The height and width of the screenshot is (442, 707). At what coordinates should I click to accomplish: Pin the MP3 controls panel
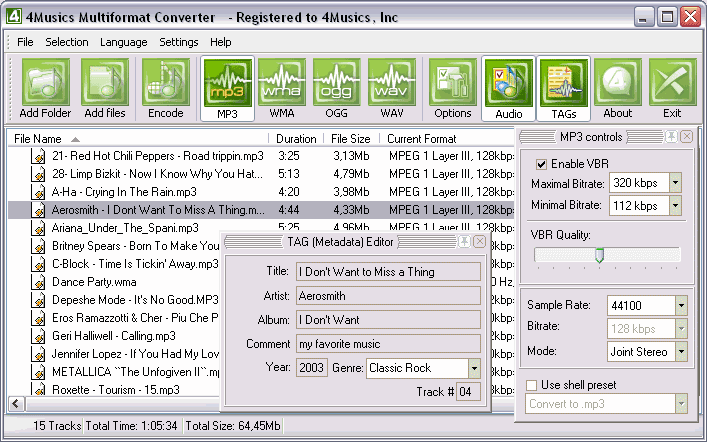point(671,136)
